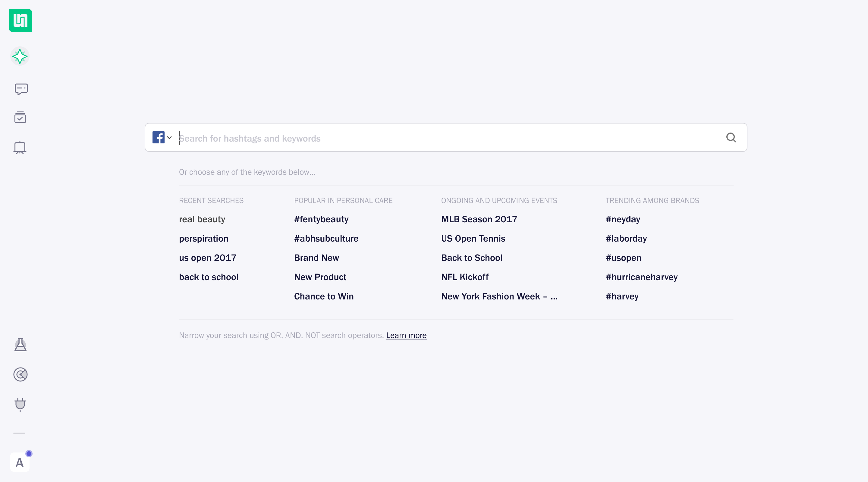Open the circular target audience icon
This screenshot has width=868, height=482.
tap(20, 374)
